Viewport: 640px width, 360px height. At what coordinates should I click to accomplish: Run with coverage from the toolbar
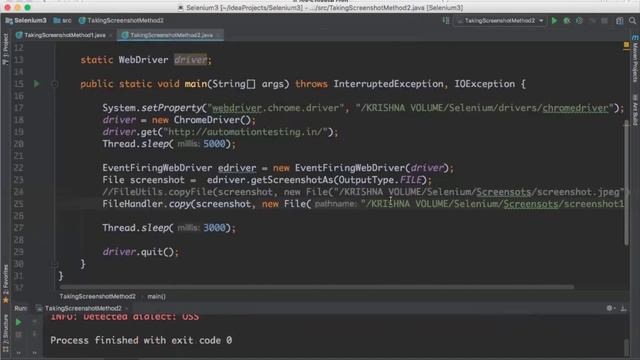click(x=579, y=20)
